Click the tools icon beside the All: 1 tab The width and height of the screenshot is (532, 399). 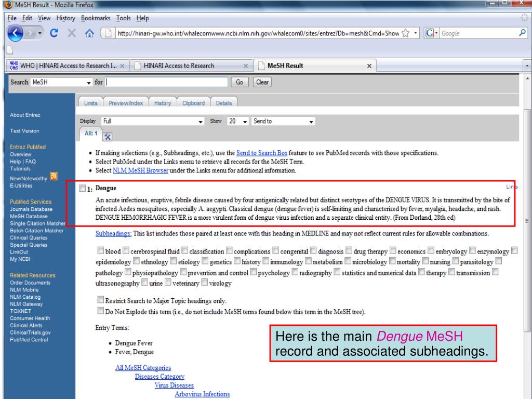107,137
